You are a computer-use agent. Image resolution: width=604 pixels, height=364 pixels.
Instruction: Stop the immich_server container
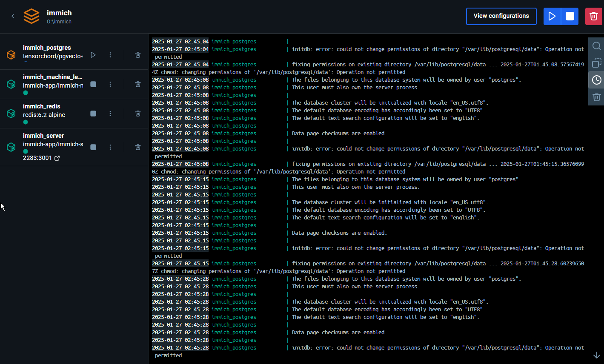[x=93, y=147]
